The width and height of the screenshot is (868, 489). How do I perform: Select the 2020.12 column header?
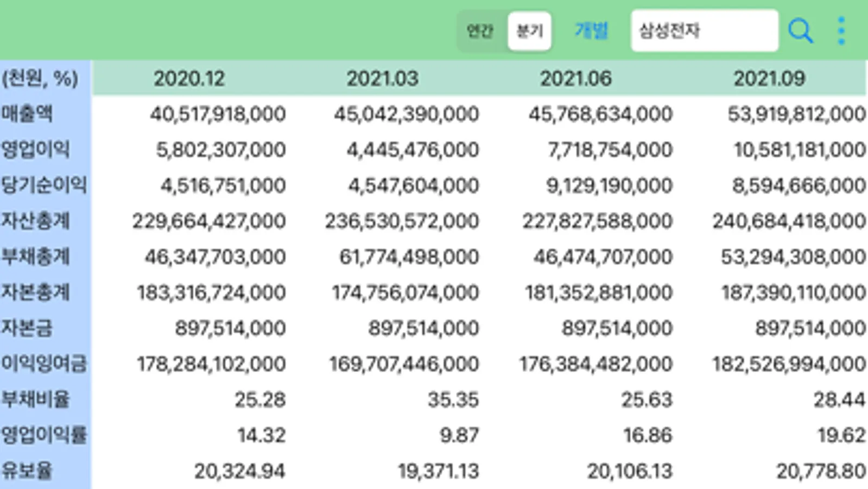(x=189, y=79)
